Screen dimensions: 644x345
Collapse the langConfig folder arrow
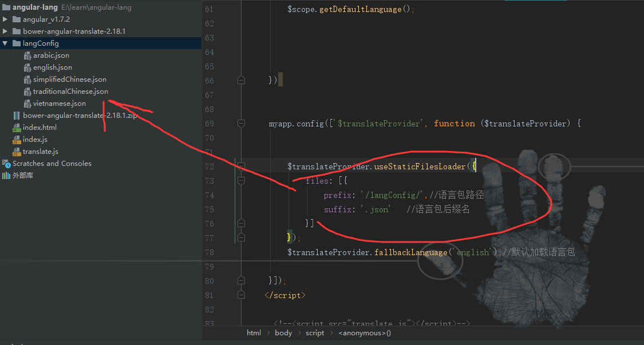point(5,43)
